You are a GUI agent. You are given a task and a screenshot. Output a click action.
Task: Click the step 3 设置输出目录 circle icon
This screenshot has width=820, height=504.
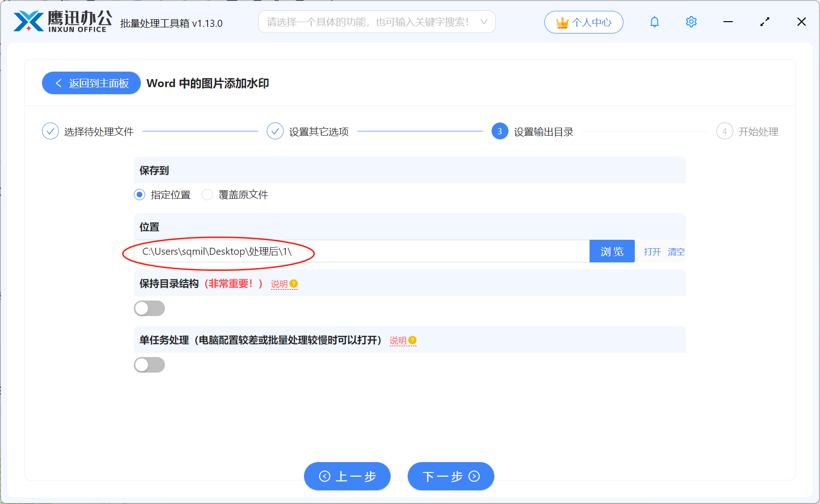(499, 131)
